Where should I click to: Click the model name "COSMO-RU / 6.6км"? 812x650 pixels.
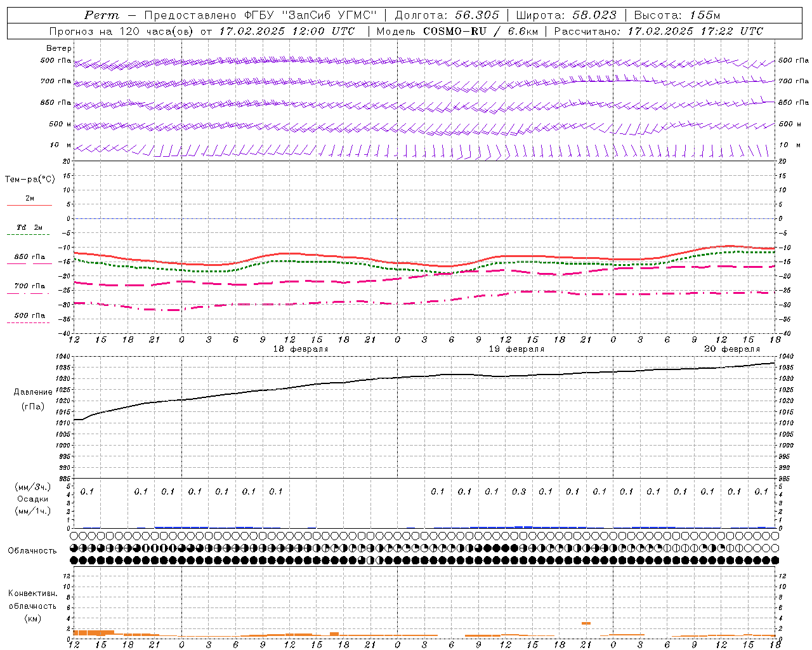[x=480, y=31]
